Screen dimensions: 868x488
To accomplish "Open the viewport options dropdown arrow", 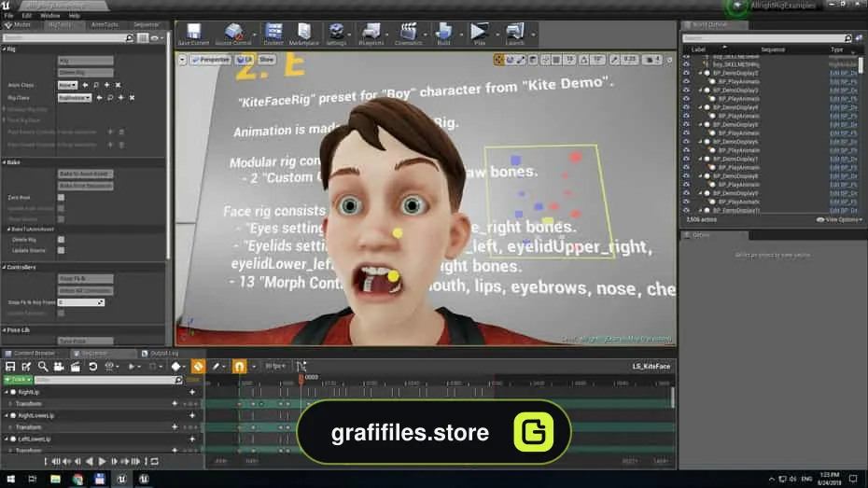I will pos(182,60).
